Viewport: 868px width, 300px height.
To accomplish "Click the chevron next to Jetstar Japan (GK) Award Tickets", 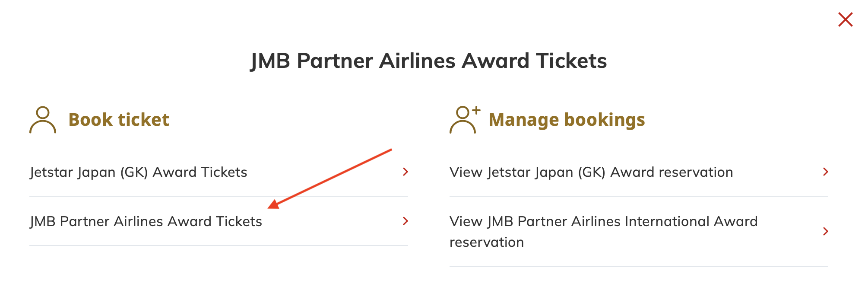I will (405, 172).
